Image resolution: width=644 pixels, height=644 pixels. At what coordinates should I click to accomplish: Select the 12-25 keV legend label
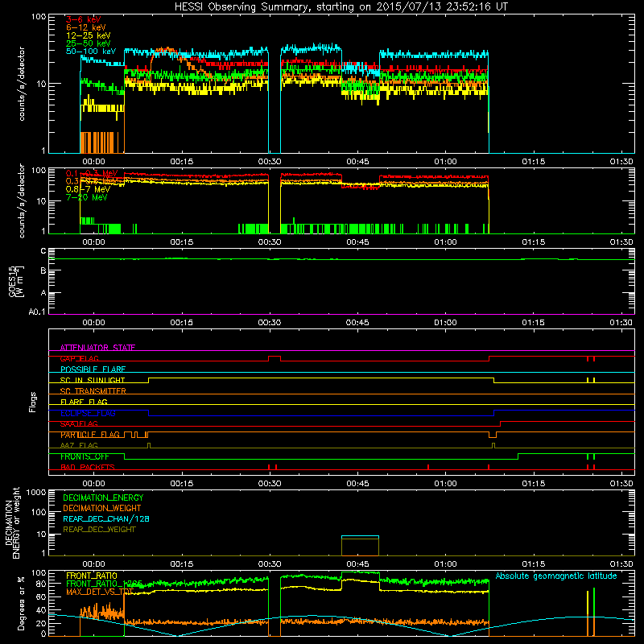[89, 35]
